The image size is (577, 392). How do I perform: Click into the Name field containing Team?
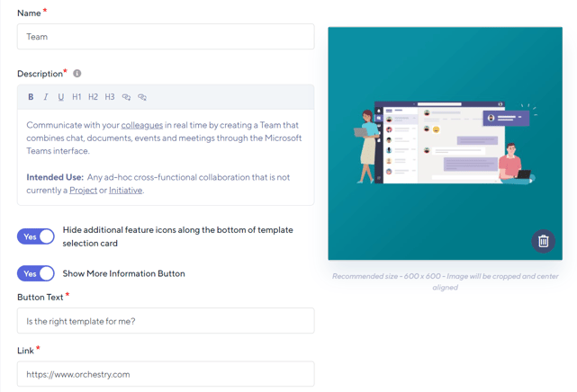pos(166,37)
